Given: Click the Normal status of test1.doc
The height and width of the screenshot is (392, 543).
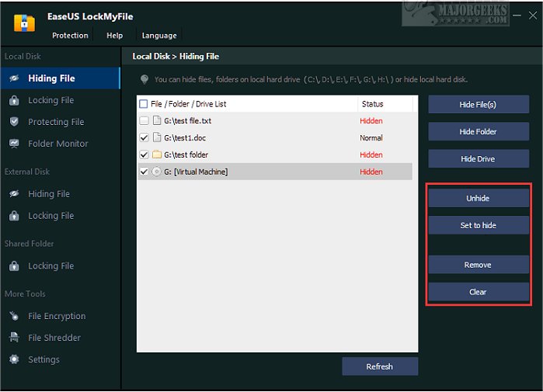Looking at the screenshot, I should [371, 137].
